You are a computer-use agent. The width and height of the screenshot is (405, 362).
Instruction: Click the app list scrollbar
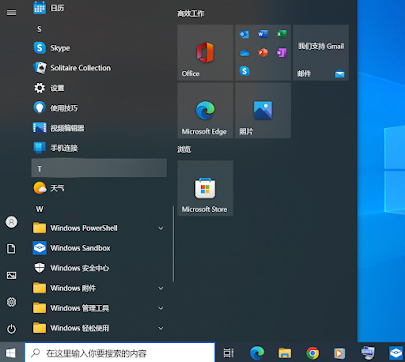173,244
